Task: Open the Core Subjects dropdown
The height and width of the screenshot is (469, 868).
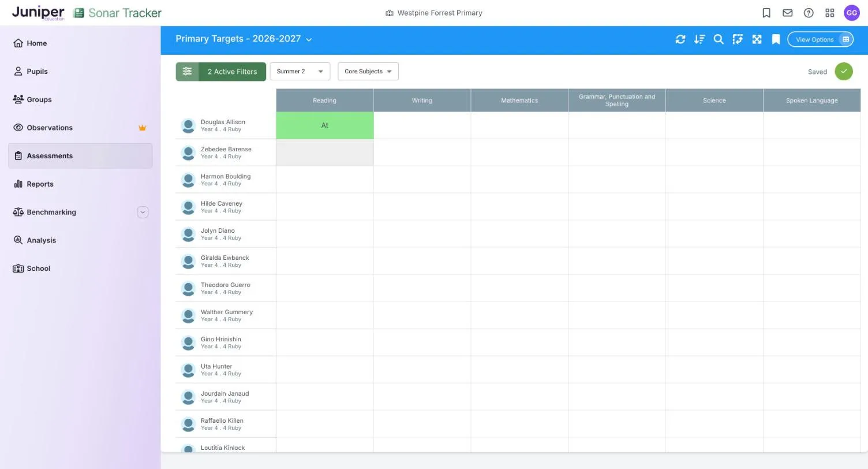Action: [368, 72]
